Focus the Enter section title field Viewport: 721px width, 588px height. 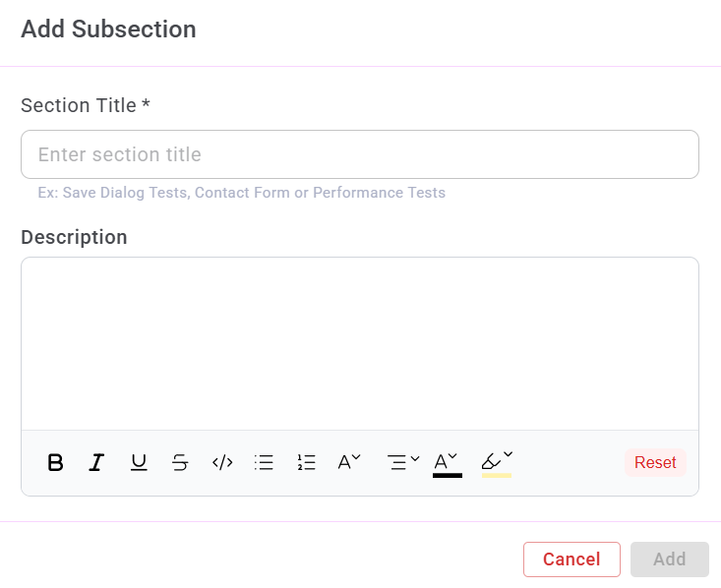coord(360,154)
